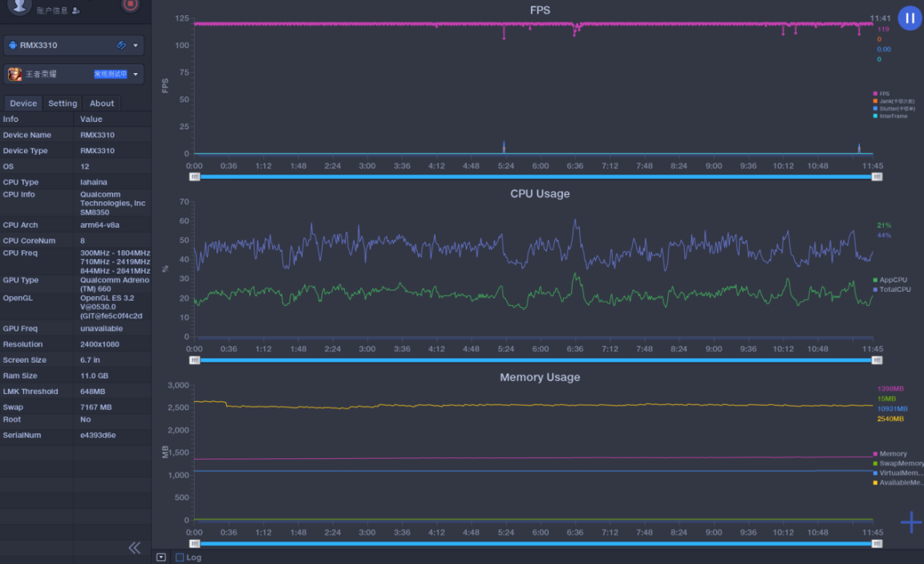Click the Memory Usage chart title

[x=540, y=377]
